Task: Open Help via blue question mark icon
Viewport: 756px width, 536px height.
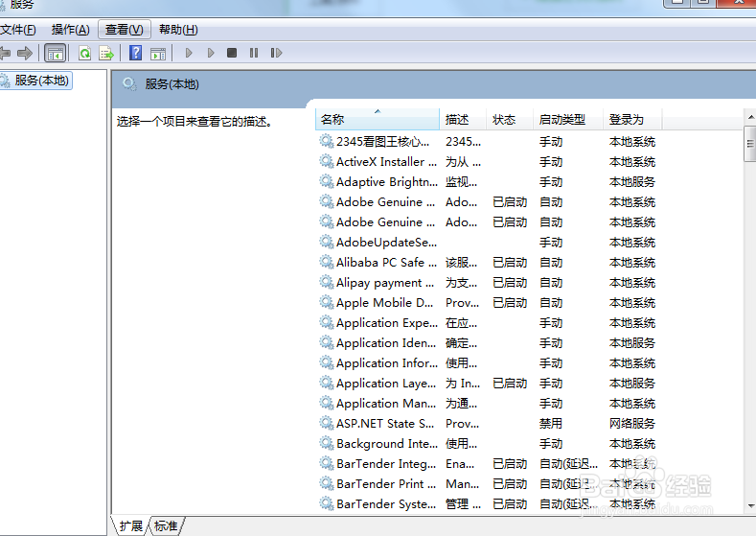Action: point(135,53)
